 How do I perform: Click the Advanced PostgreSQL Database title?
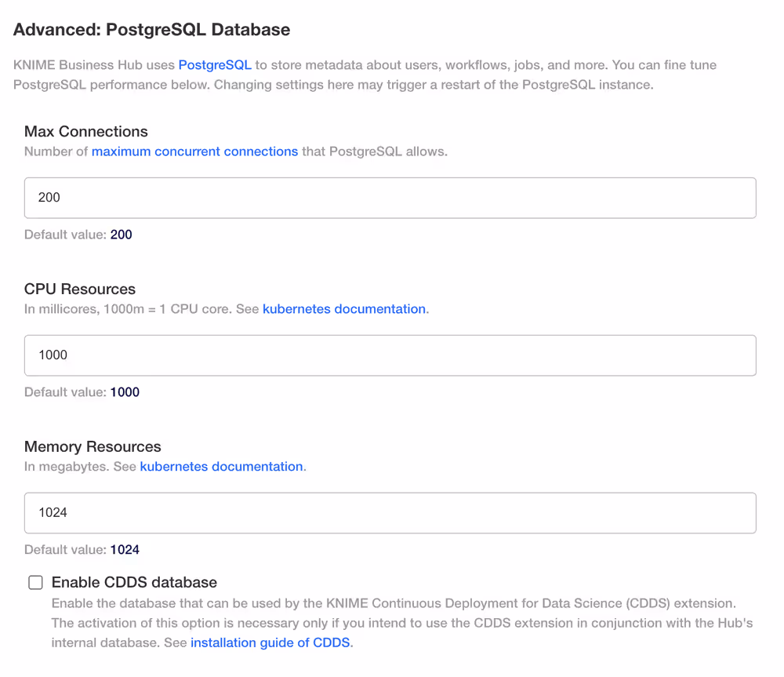click(x=151, y=29)
